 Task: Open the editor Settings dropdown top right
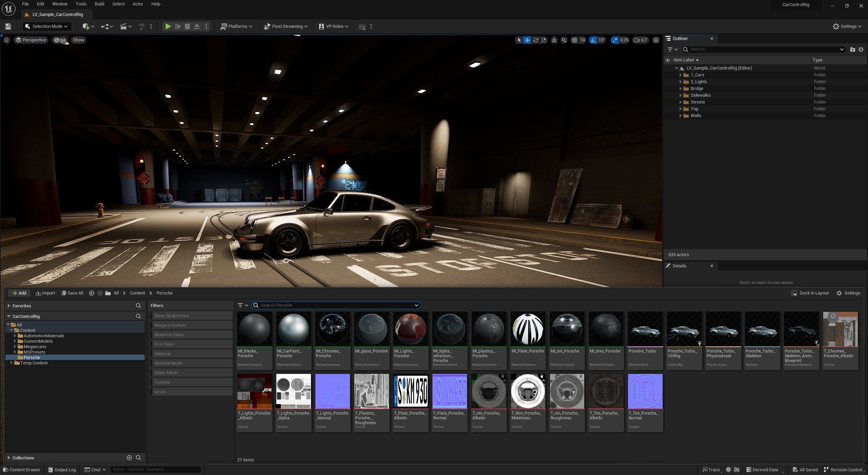tap(847, 26)
